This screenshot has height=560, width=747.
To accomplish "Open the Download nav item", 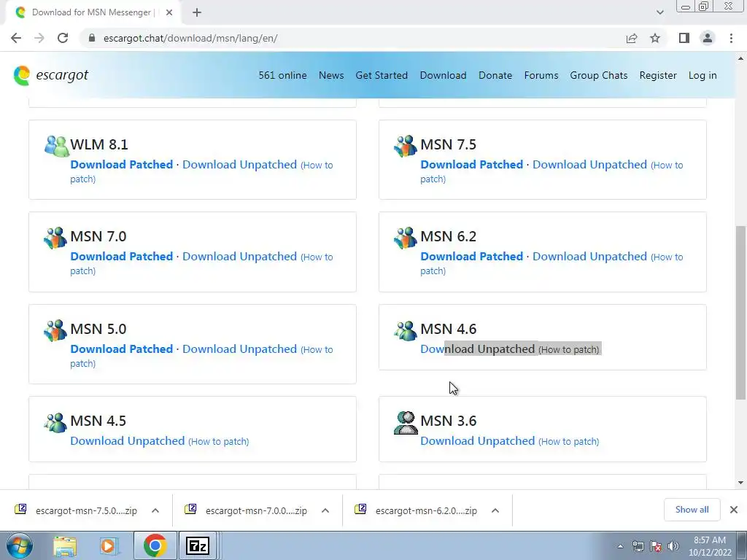I will 443,75.
